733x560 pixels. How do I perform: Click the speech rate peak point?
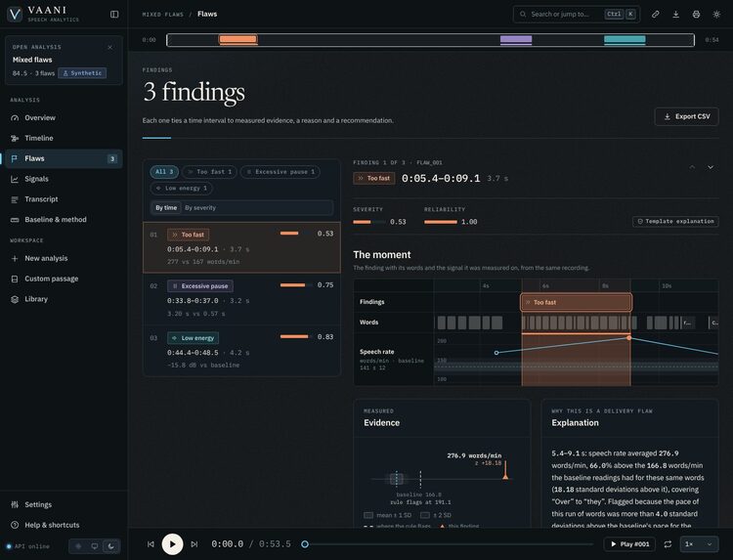point(628,337)
